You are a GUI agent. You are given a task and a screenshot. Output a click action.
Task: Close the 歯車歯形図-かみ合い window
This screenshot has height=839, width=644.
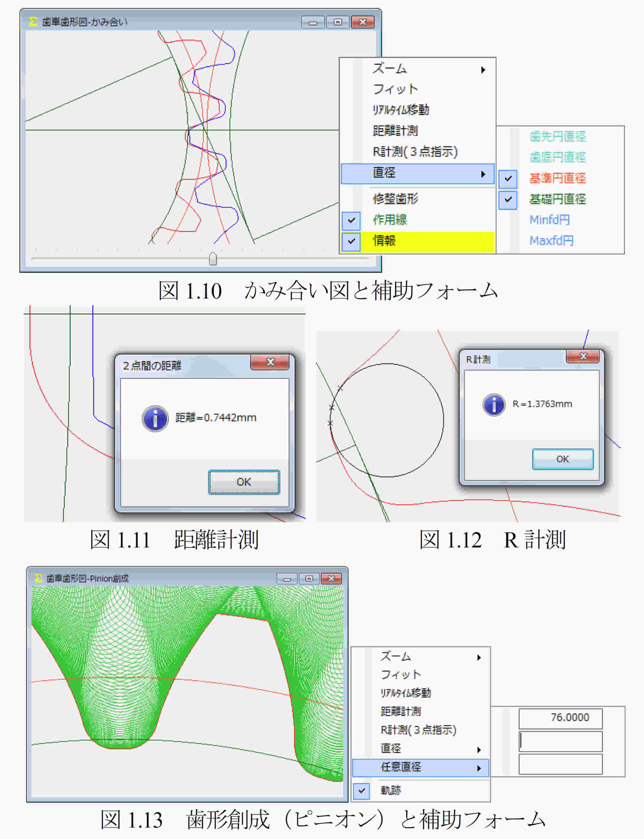click(363, 22)
